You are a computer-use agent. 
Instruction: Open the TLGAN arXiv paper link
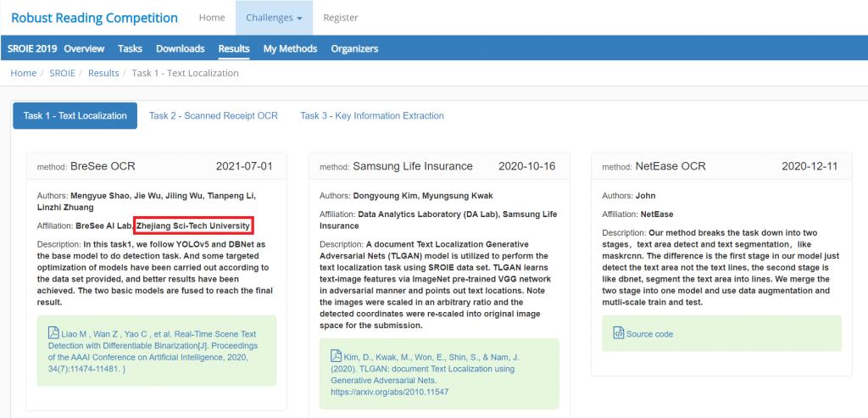[426, 374]
